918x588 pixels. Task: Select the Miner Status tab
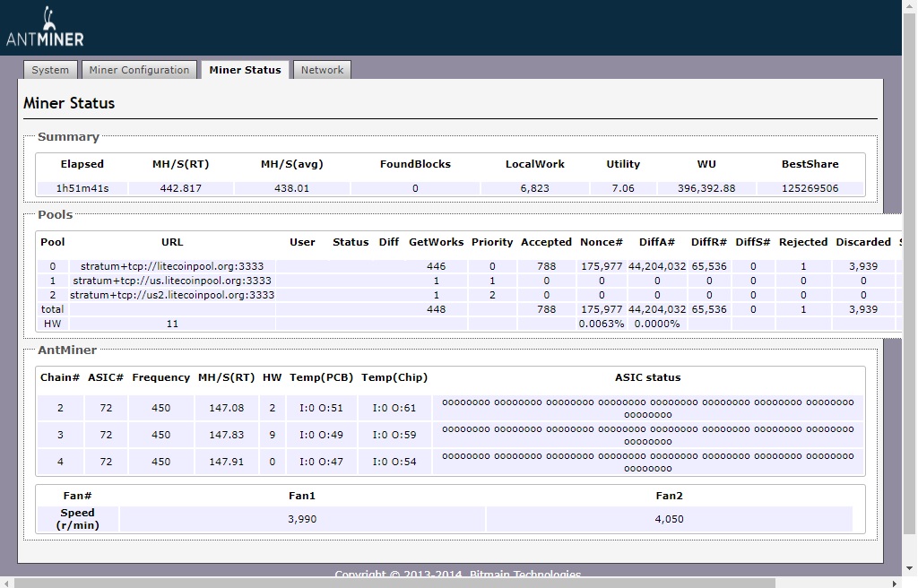[245, 70]
